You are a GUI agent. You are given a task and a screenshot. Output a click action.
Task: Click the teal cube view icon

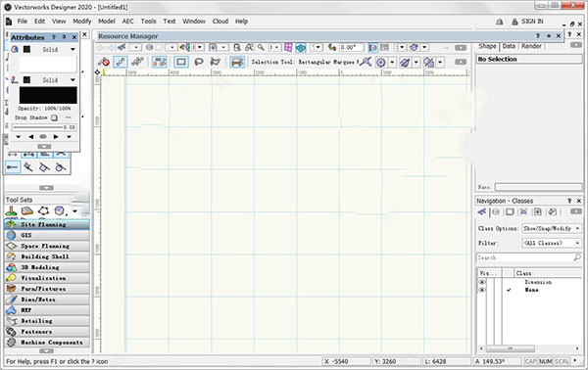301,48
